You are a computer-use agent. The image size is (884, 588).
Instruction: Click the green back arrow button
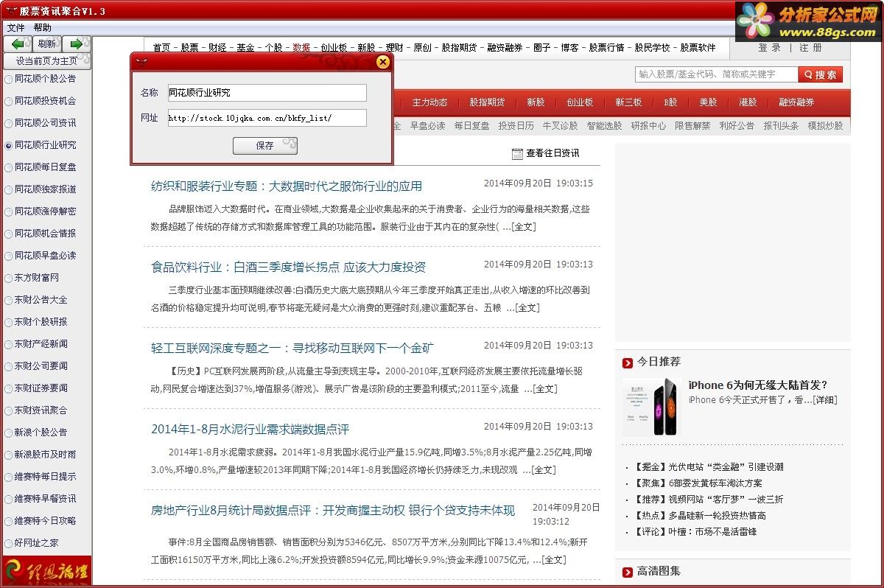18,44
